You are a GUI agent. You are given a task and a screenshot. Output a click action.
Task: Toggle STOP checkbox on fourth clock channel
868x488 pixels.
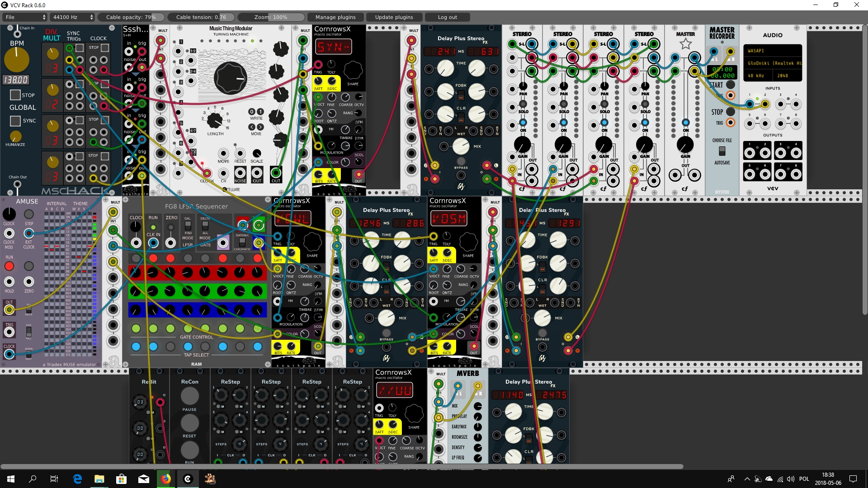coord(105,156)
